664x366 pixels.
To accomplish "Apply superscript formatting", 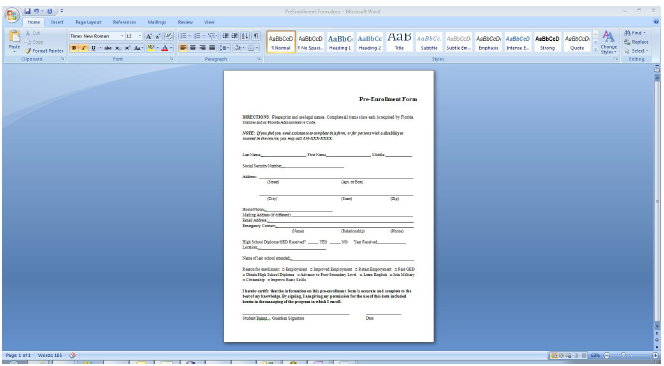I will pyautogui.click(x=127, y=48).
